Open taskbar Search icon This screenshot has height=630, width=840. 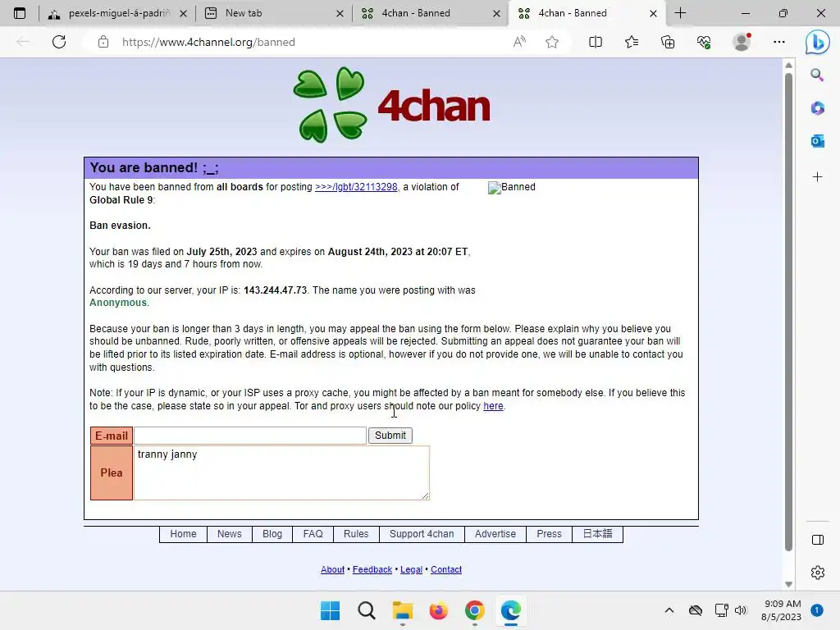pyautogui.click(x=367, y=610)
